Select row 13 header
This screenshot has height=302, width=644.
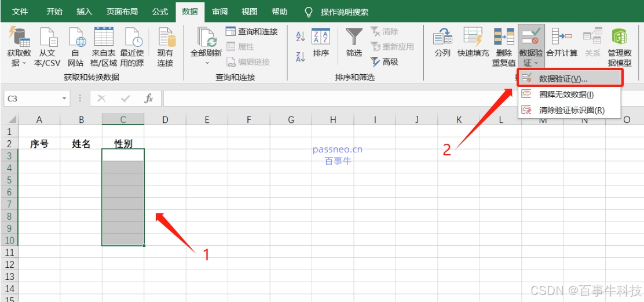pos(9,276)
